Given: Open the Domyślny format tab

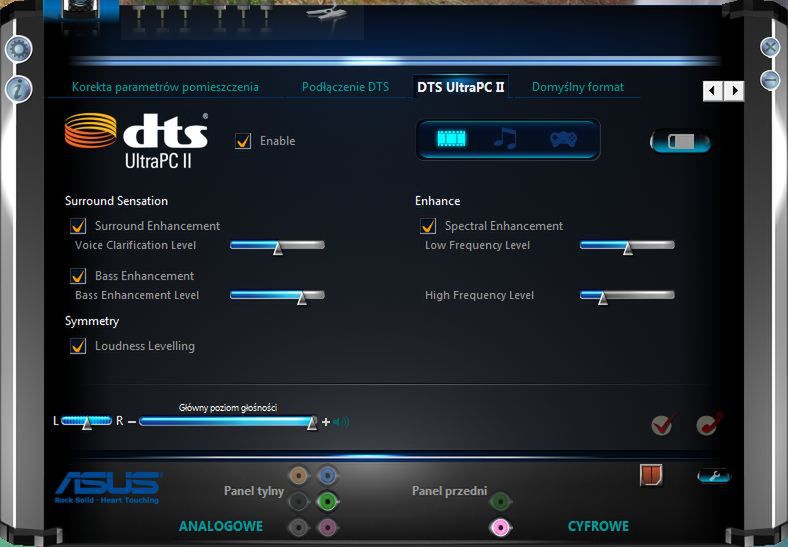Looking at the screenshot, I should click(x=577, y=87).
